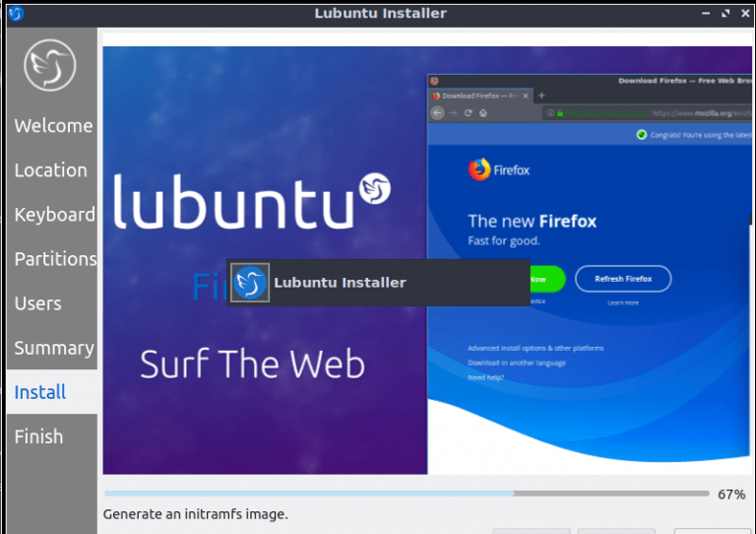
Task: Maximize the Lubuntu Installer window
Action: pos(725,14)
